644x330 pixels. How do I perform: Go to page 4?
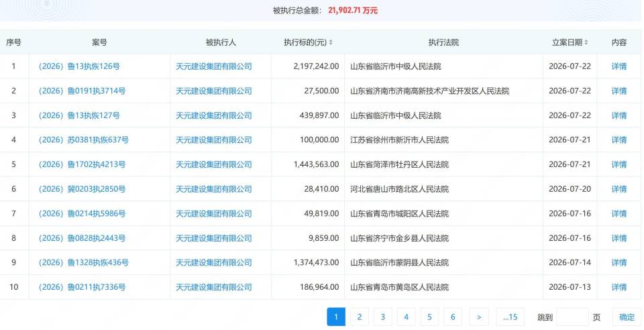407,317
